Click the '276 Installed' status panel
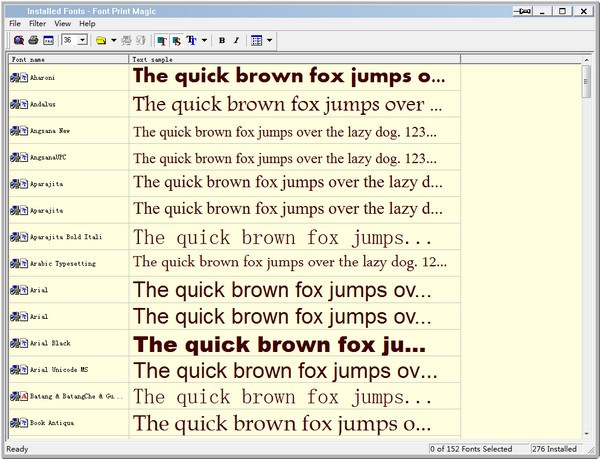This screenshot has width=600, height=459. [554, 449]
